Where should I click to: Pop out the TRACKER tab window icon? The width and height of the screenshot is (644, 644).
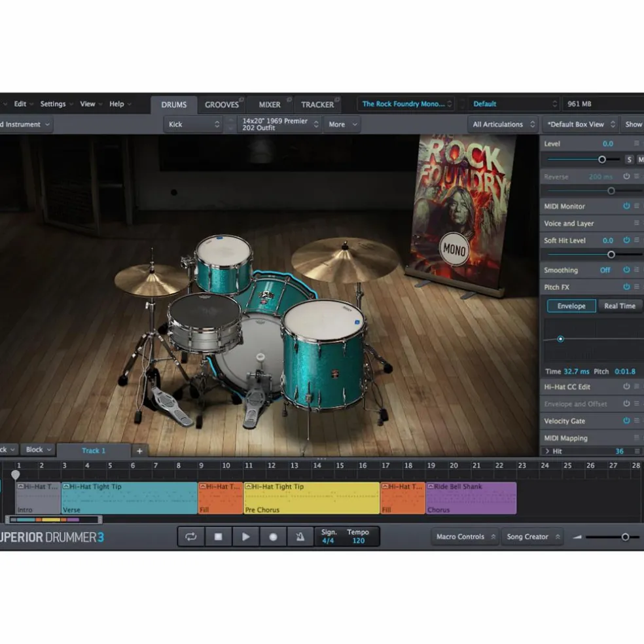(337, 99)
